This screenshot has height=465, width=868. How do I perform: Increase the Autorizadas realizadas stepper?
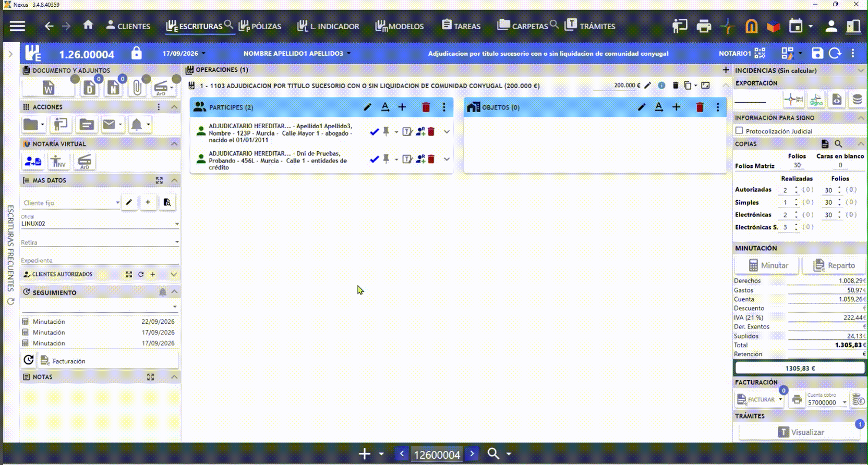click(796, 188)
